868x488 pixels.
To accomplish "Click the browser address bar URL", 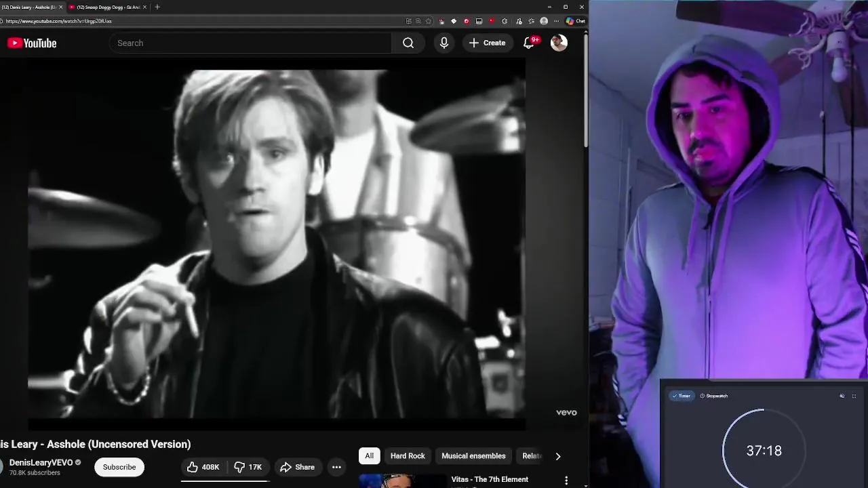I will pos(59,21).
